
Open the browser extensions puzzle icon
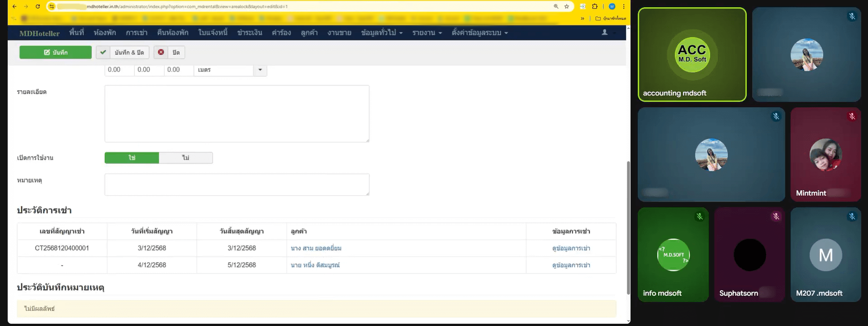coord(595,6)
